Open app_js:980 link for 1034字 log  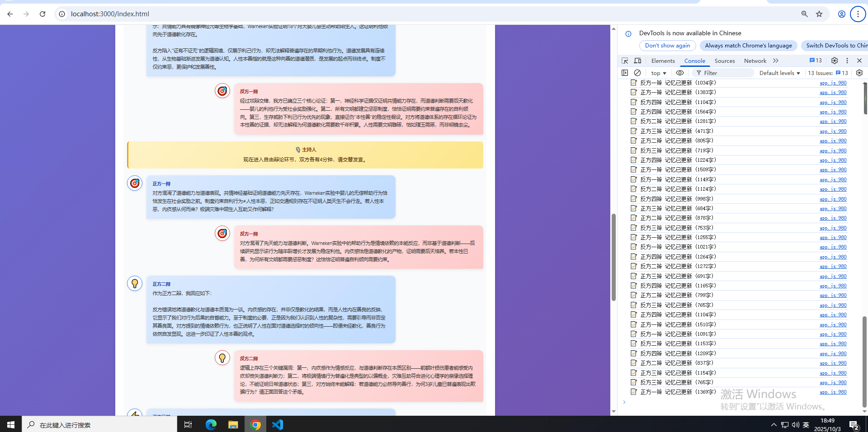click(x=833, y=83)
